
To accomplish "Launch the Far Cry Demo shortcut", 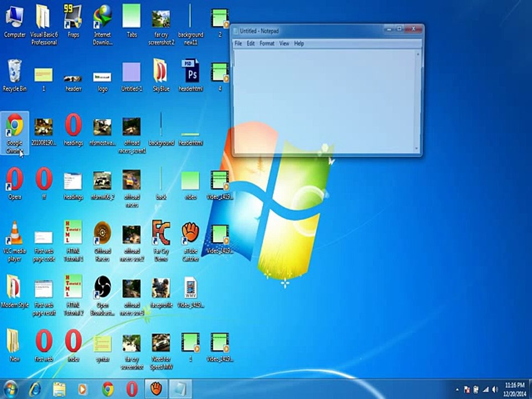I will pos(161,241).
